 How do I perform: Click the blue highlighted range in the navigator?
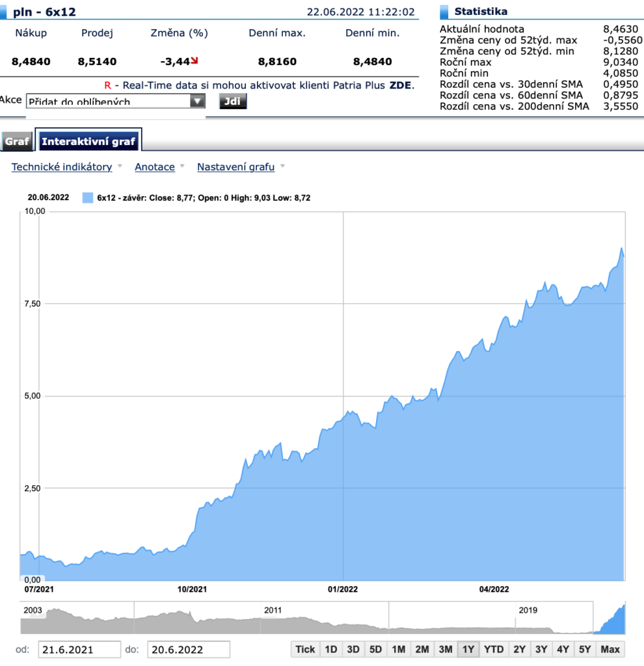tap(609, 618)
